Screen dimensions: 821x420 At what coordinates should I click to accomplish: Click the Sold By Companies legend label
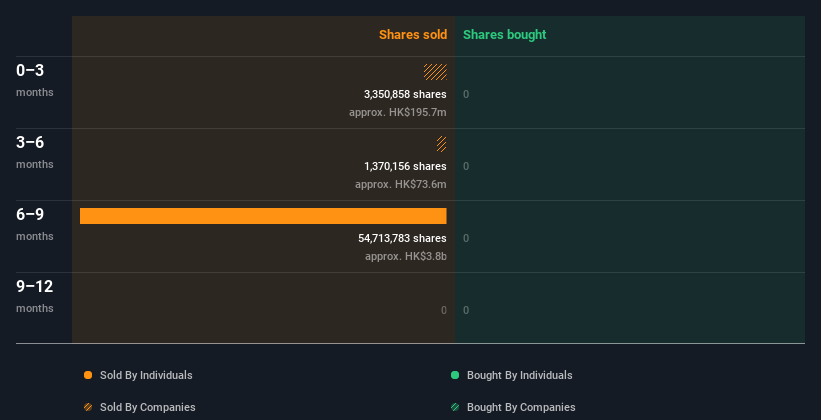[148, 407]
